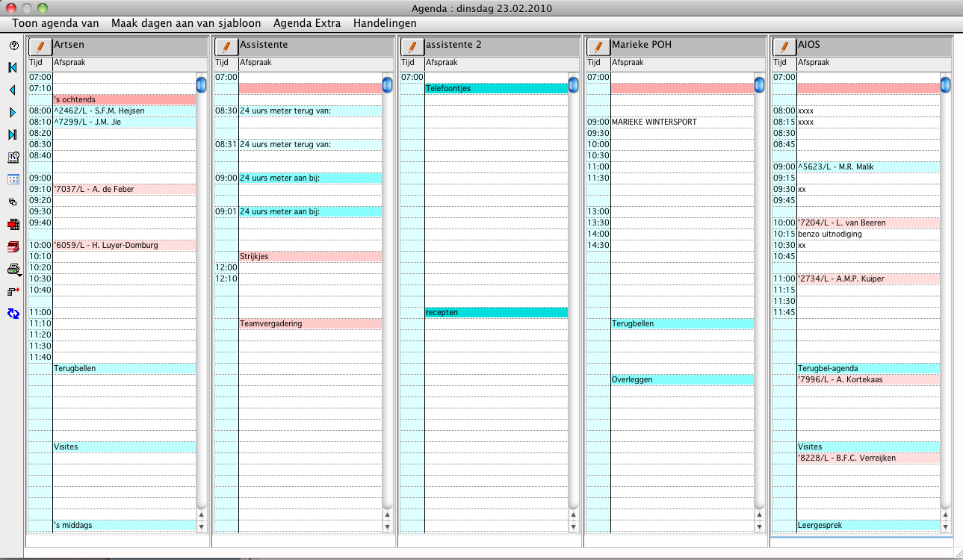This screenshot has width=963, height=560.
Task: Open the 'Toon agenda van' menu
Action: coord(55,23)
